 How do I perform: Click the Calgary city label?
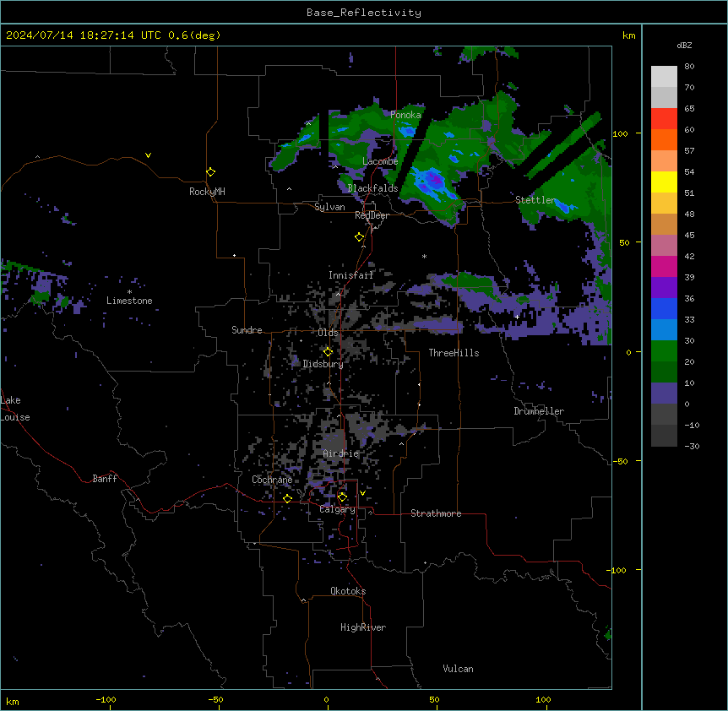337,509
